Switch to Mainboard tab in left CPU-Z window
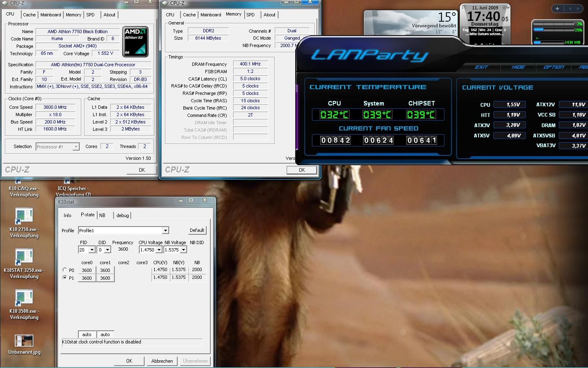The image size is (588, 368). point(51,15)
